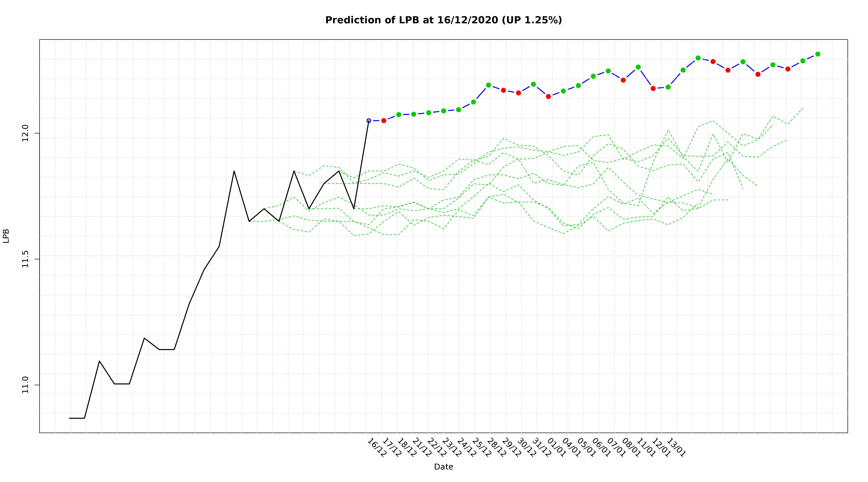Click the '31/12' date label
868x482 pixels.
pyautogui.click(x=542, y=448)
